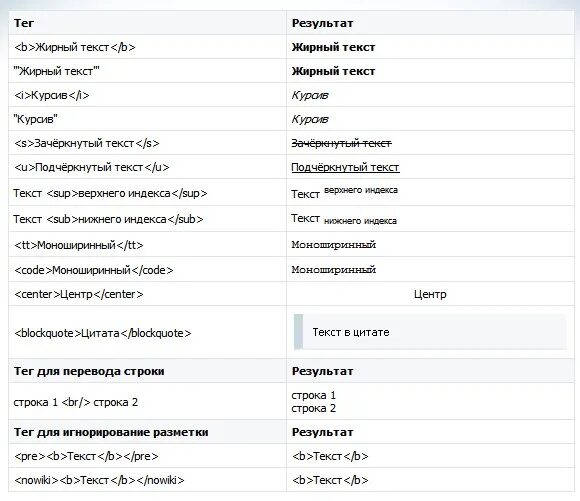Click '<b>Текст</b>' result in the <pre> row
The height and width of the screenshot is (501, 580).
[x=330, y=456]
